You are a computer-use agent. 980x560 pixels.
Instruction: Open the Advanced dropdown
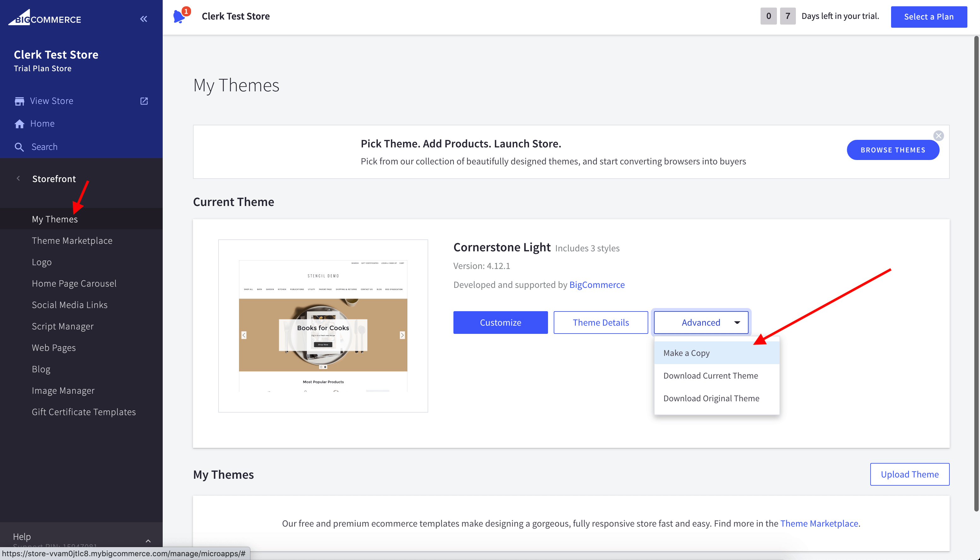point(701,322)
